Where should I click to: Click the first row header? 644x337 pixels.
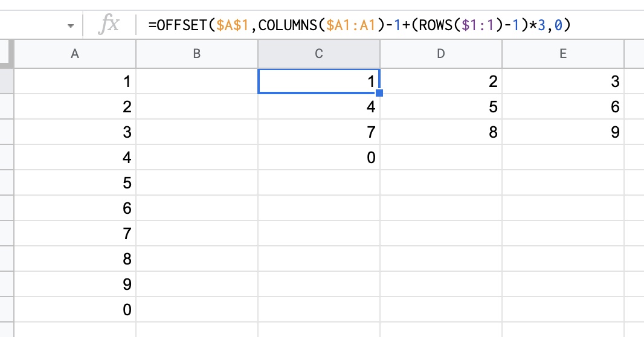click(7, 82)
